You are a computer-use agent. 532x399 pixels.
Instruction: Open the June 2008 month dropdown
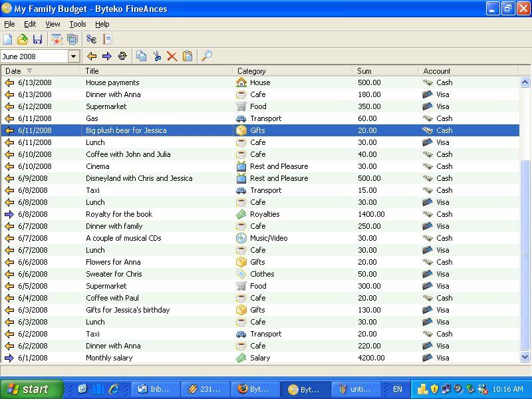pyautogui.click(x=73, y=57)
